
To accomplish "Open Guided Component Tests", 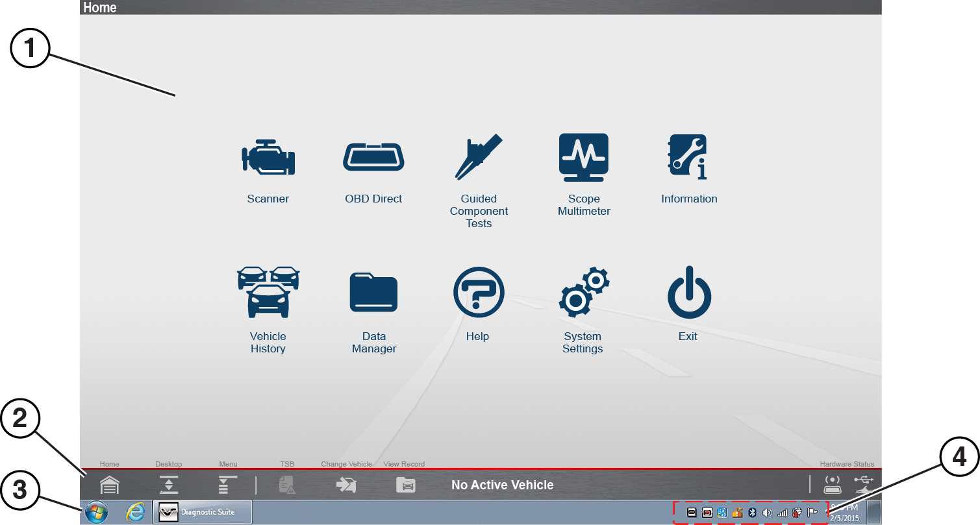I will pyautogui.click(x=479, y=158).
